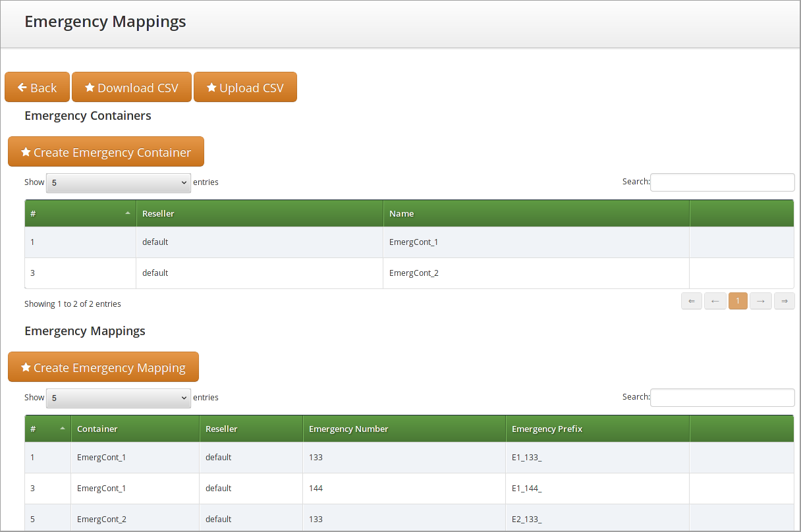Select the EmergCont_2 container row

pos(413,273)
